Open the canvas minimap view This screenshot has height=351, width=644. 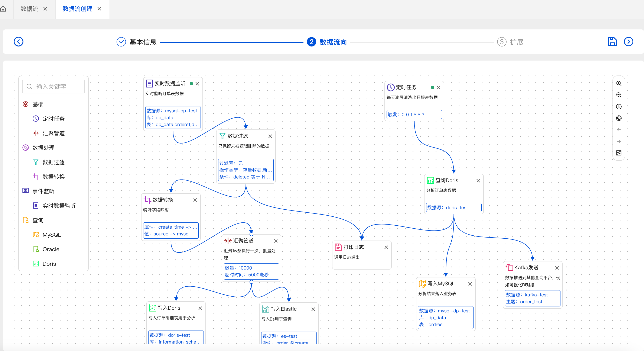click(619, 153)
